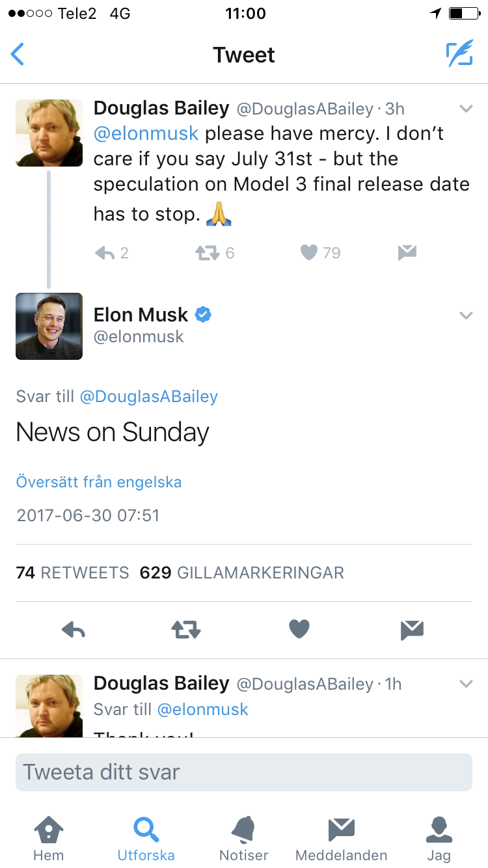Go to the Meddelanden tab
The height and width of the screenshot is (868, 488).
coord(341,838)
